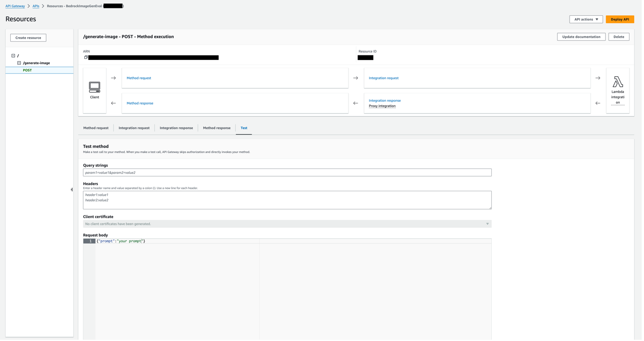Switch to the Integration response tab
Image resolution: width=644 pixels, height=341 pixels.
(x=176, y=127)
